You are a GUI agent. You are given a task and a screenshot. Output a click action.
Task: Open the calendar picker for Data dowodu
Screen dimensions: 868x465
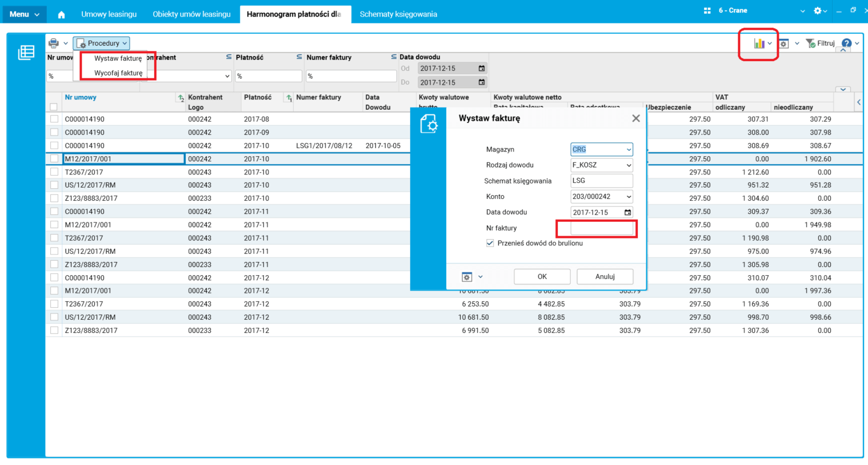[627, 212]
